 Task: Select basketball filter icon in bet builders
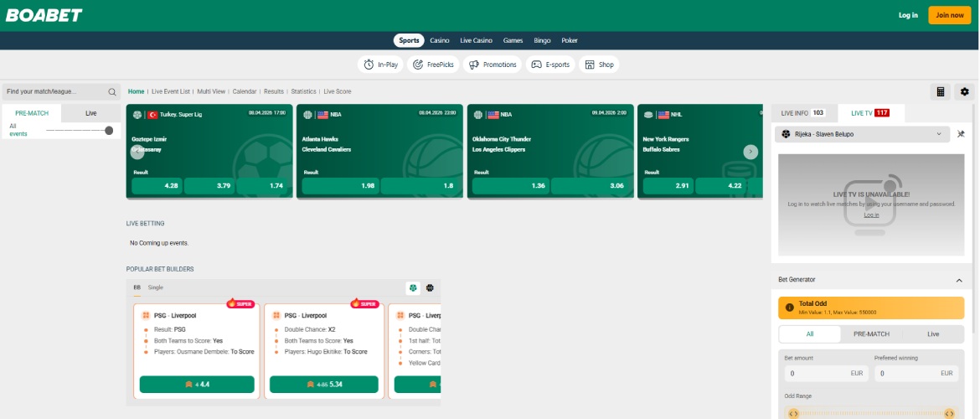[430, 287]
